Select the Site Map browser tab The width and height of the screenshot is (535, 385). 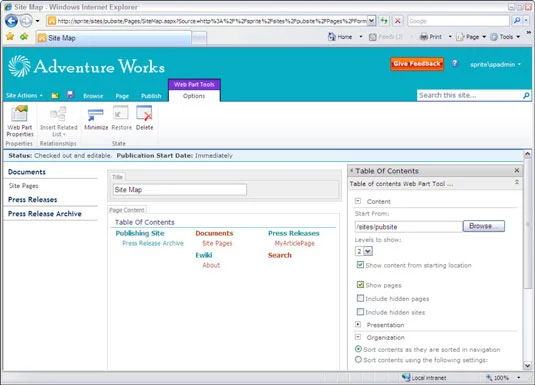tap(113, 38)
